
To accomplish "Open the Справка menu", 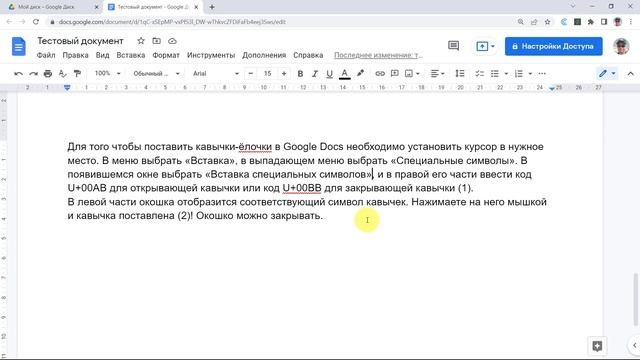I will pos(308,55).
